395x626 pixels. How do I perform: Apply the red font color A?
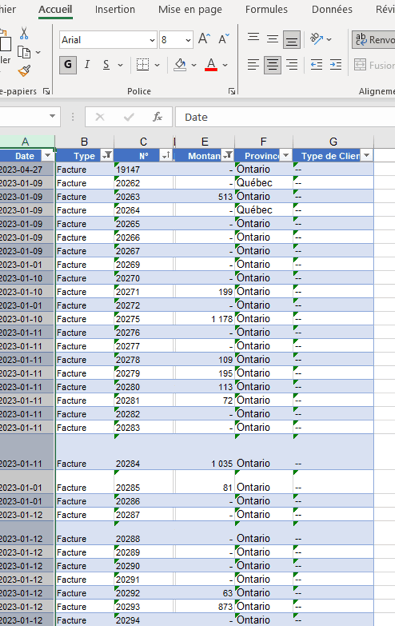(211, 65)
